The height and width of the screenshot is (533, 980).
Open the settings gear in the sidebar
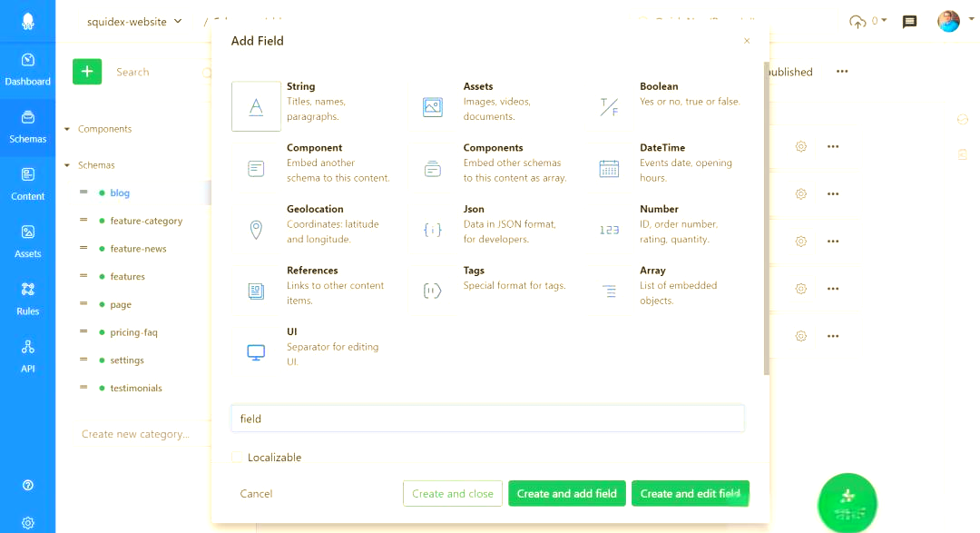coord(27,523)
